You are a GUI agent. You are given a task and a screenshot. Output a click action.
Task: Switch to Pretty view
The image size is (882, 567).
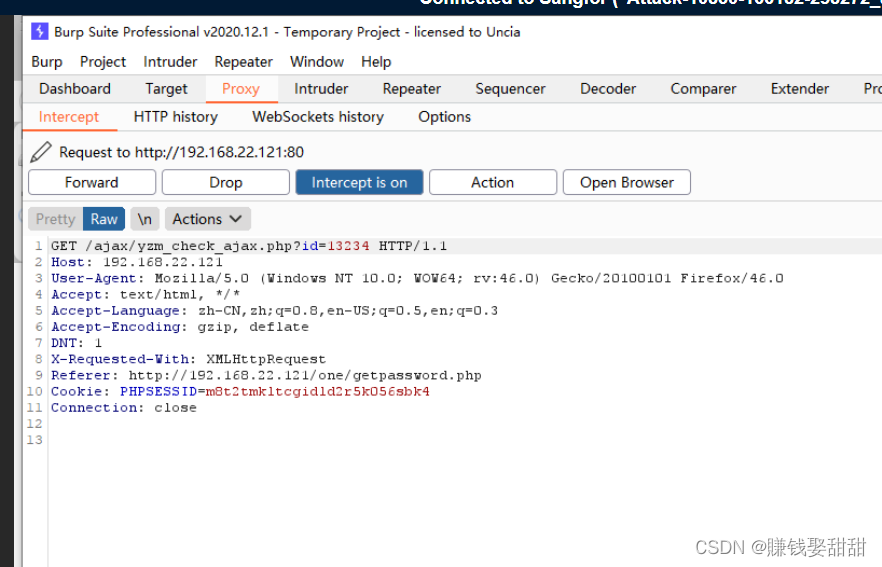coord(56,219)
